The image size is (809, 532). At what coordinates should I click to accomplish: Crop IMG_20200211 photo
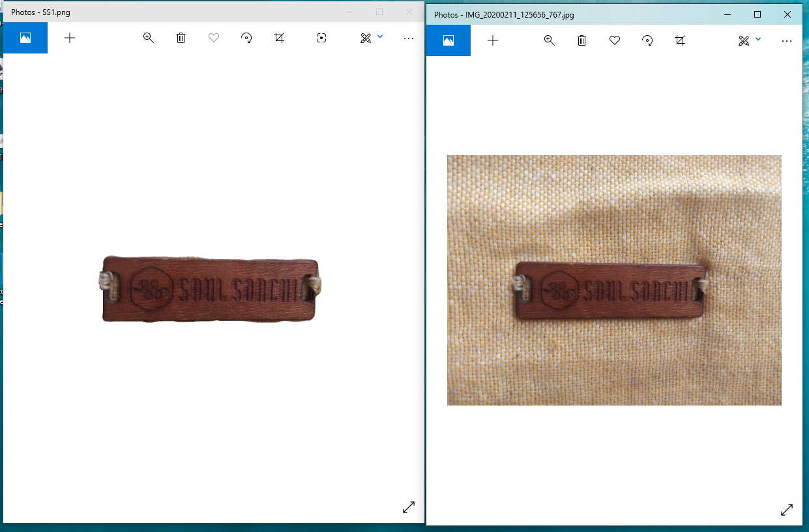[x=680, y=40]
